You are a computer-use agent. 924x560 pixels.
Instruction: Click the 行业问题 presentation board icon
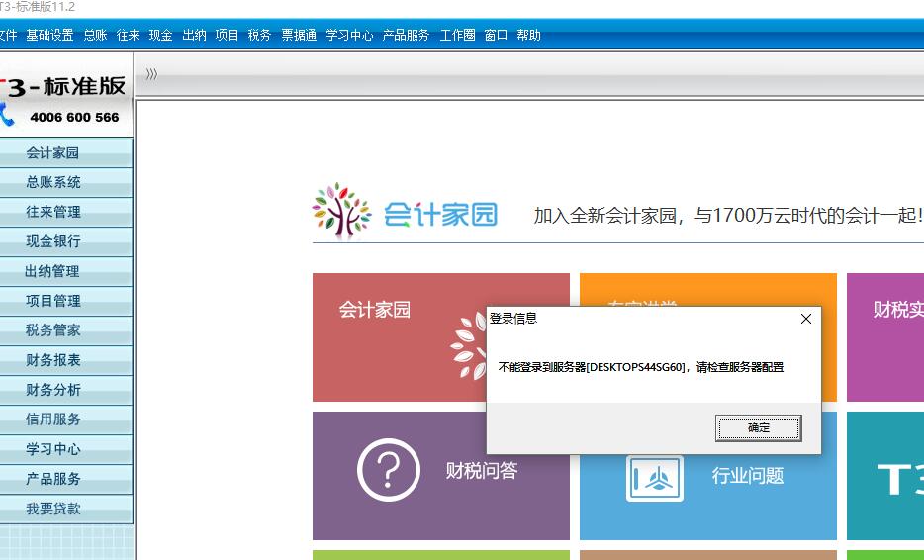coord(655,479)
